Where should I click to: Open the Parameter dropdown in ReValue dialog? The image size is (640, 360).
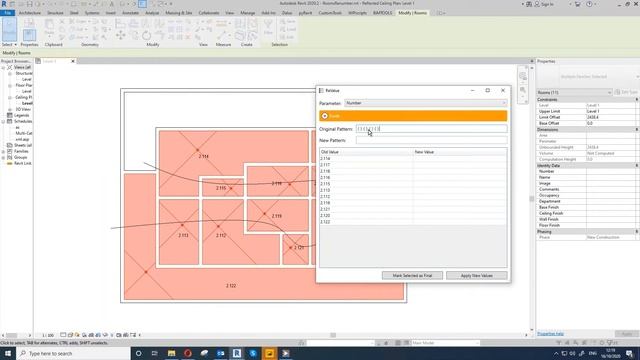click(x=426, y=103)
